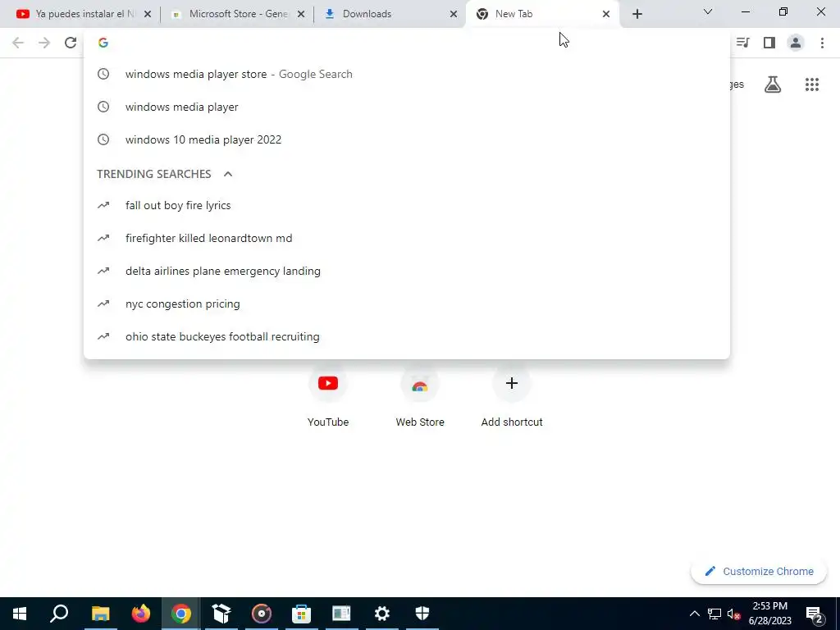Choose 'windows 10 media player 2022' suggestion
Image resolution: width=840 pixels, height=630 pixels.
click(407, 139)
